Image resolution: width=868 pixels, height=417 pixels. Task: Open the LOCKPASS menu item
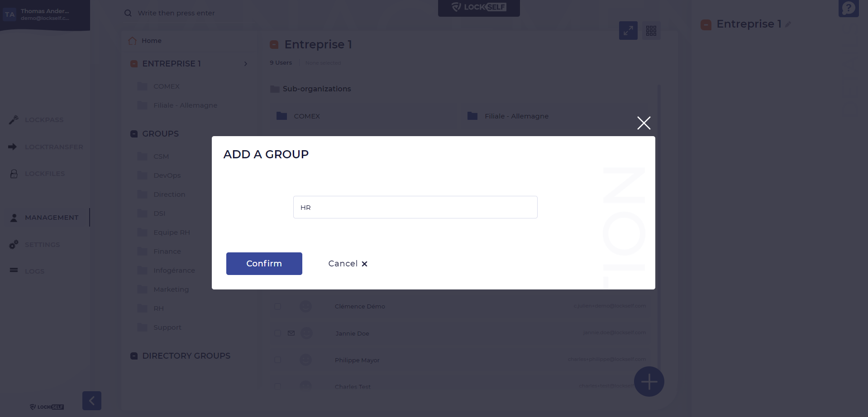[44, 120]
